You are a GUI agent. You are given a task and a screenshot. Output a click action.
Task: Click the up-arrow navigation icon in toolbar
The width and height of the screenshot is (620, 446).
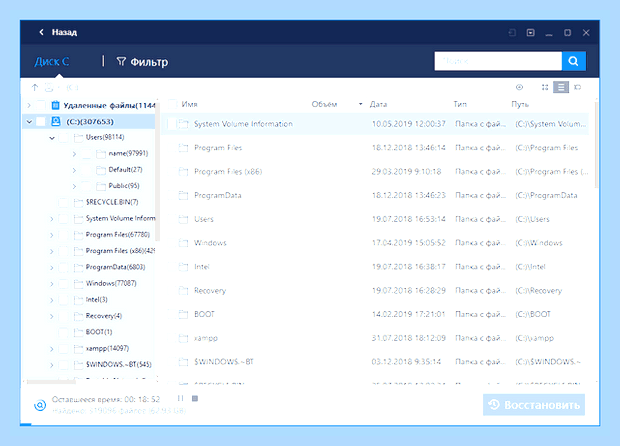35,87
